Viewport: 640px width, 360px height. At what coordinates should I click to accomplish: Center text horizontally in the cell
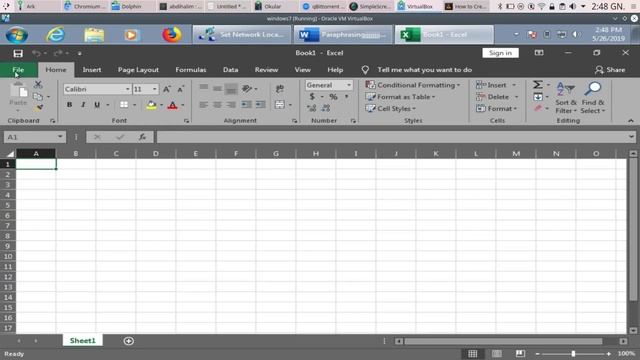pos(218,105)
